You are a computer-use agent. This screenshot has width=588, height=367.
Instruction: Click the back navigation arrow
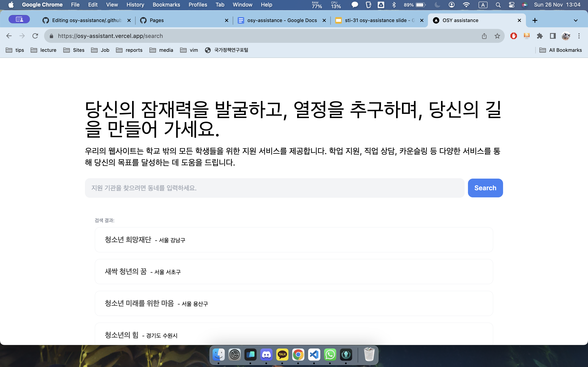[9, 36]
